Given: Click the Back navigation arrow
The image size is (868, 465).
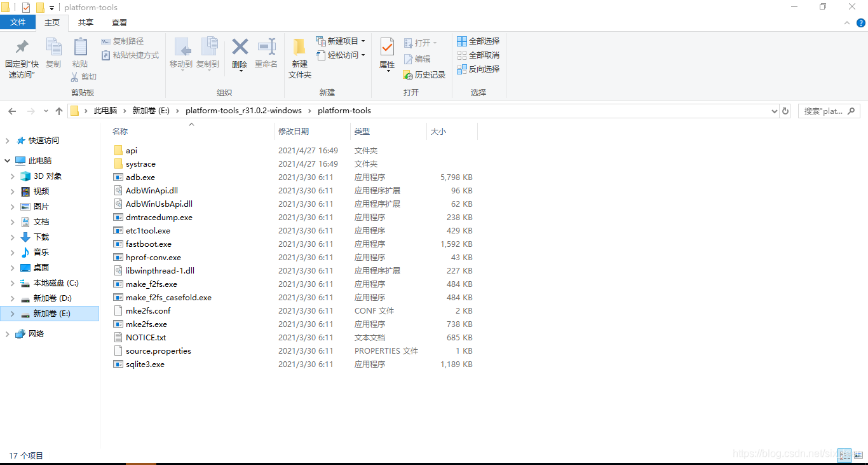Looking at the screenshot, I should click(x=12, y=111).
